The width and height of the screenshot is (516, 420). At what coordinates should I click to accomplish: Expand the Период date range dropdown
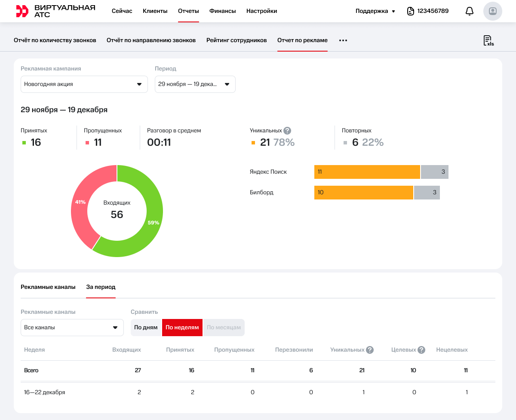[195, 84]
